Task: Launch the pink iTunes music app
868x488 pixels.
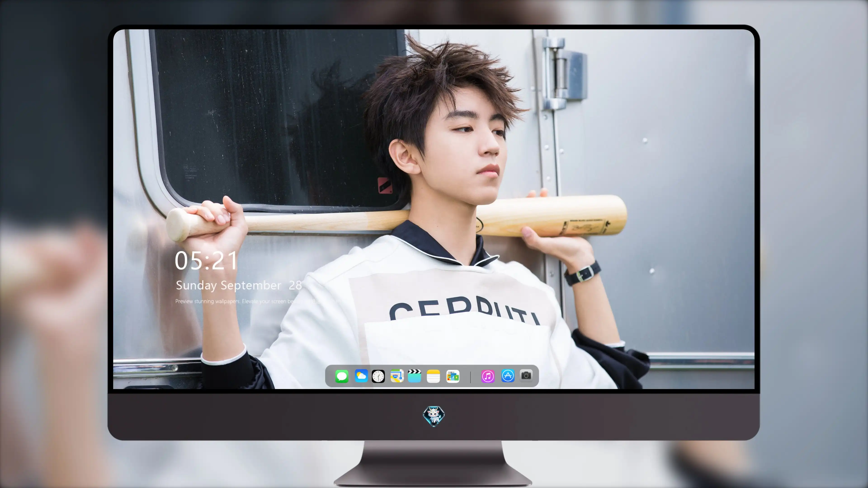Action: point(488,376)
